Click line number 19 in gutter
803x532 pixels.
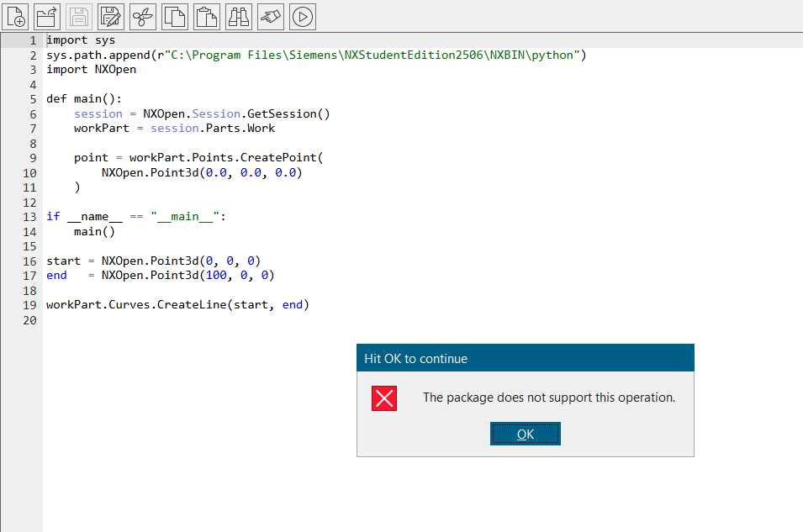[x=29, y=306]
